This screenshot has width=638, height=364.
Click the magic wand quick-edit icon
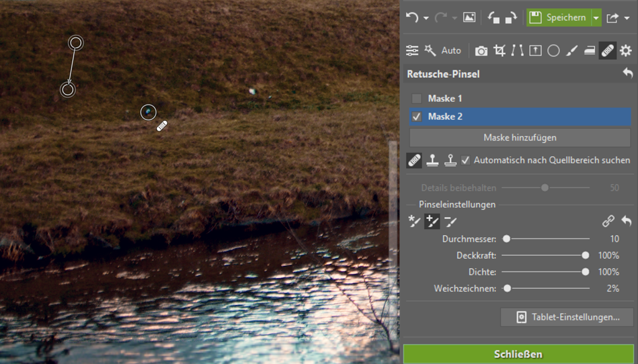point(430,50)
